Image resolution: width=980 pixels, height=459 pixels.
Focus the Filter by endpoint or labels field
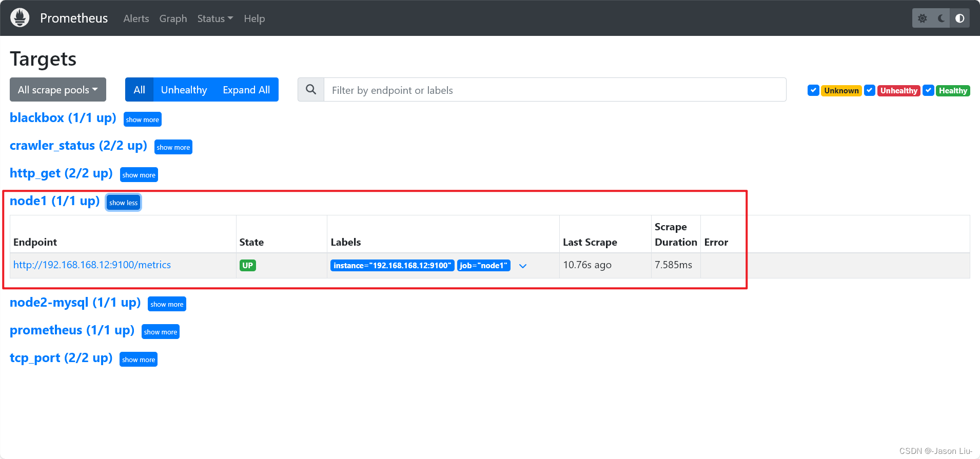(x=555, y=90)
